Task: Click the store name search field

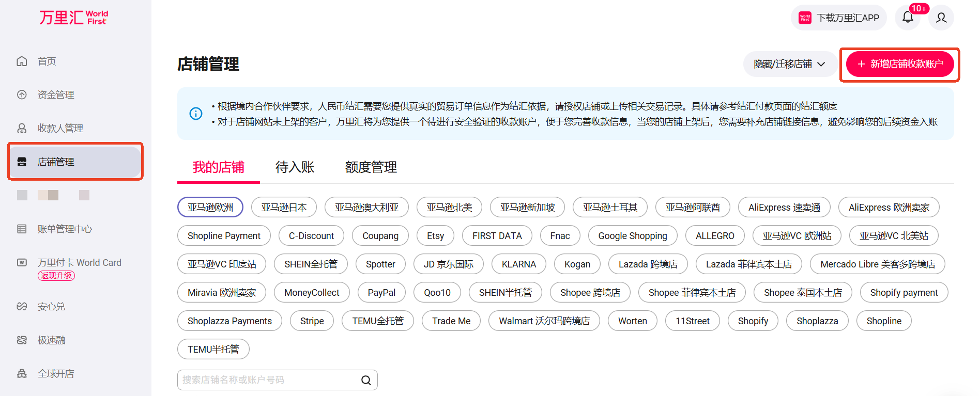Action: click(x=269, y=380)
